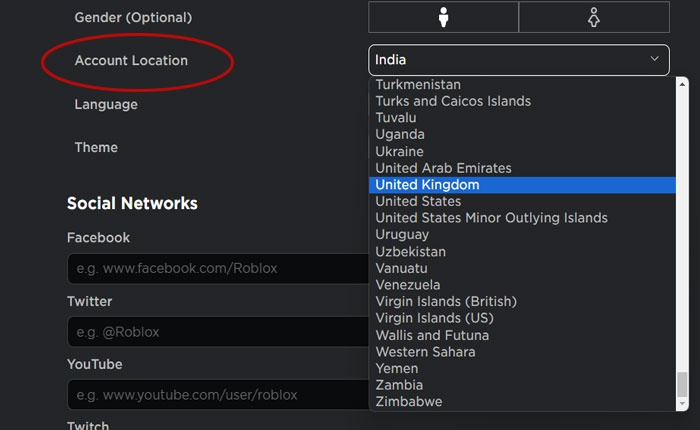Select Yemen from the dropdown list
Viewport: 700px width, 430px height.
click(397, 368)
